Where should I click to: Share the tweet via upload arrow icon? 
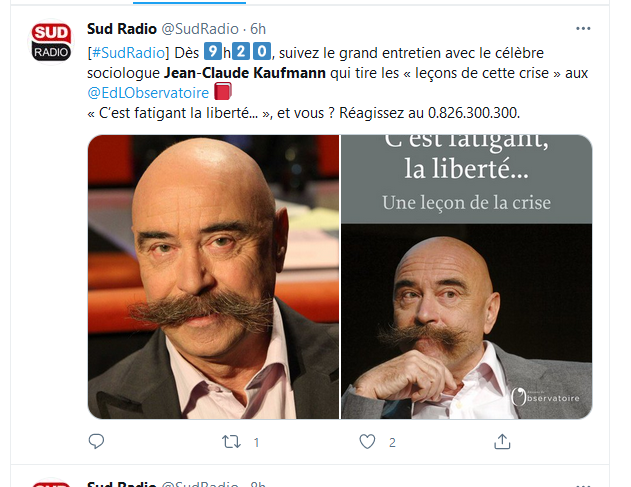point(502,442)
